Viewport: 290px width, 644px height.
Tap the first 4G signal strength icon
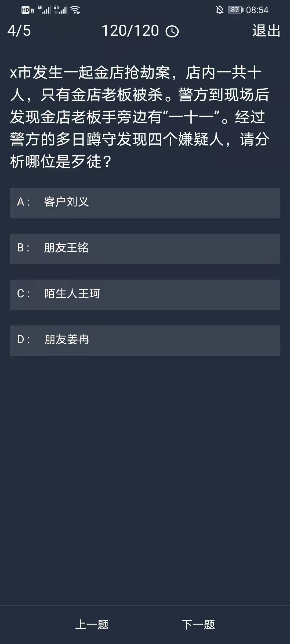(x=44, y=10)
